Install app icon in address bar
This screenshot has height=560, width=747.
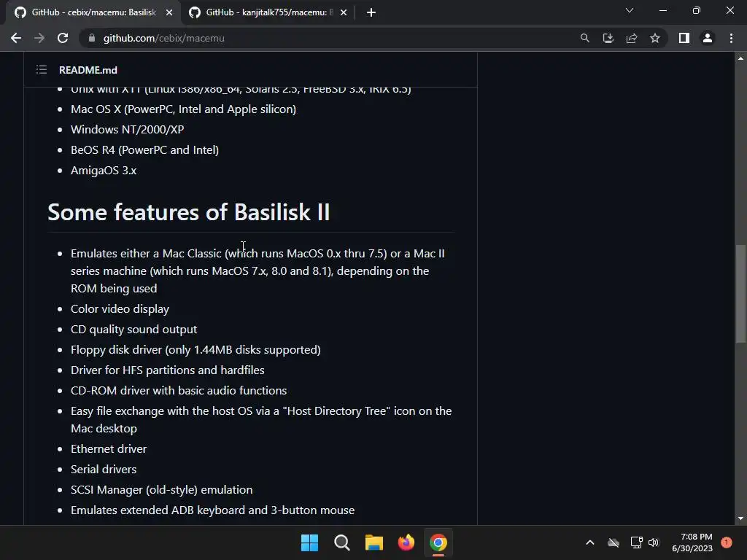(x=608, y=38)
